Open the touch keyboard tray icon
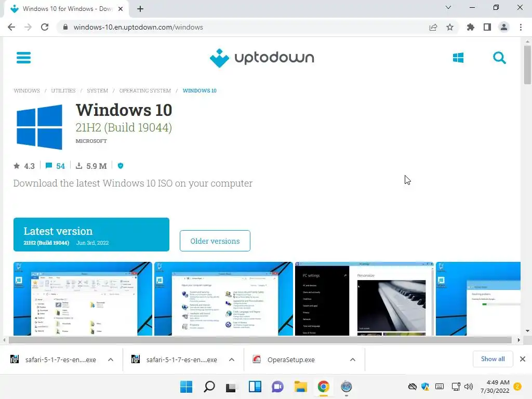This screenshot has height=399, width=532. (x=440, y=387)
